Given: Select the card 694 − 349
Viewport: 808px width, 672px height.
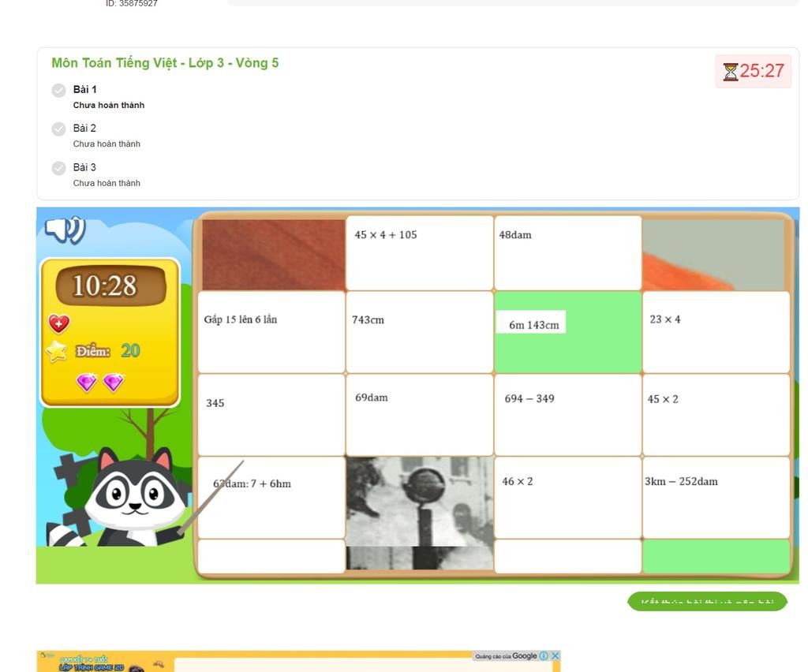Looking at the screenshot, I should coord(568,415).
